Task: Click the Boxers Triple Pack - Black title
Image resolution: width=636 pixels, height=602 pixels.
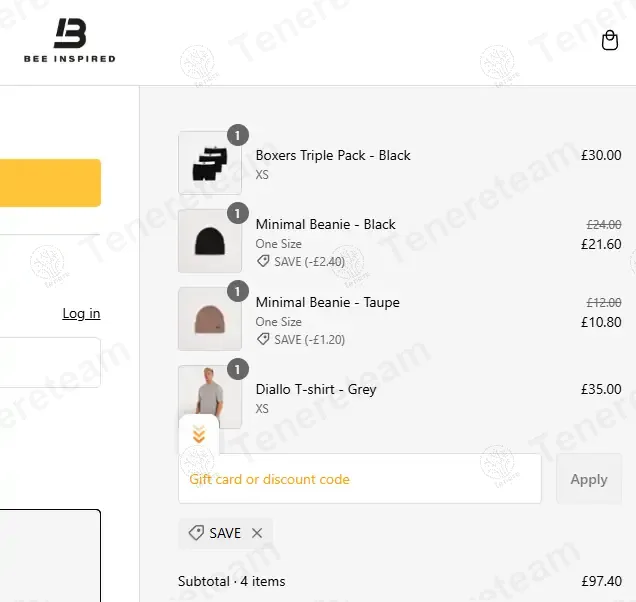Action: (333, 155)
